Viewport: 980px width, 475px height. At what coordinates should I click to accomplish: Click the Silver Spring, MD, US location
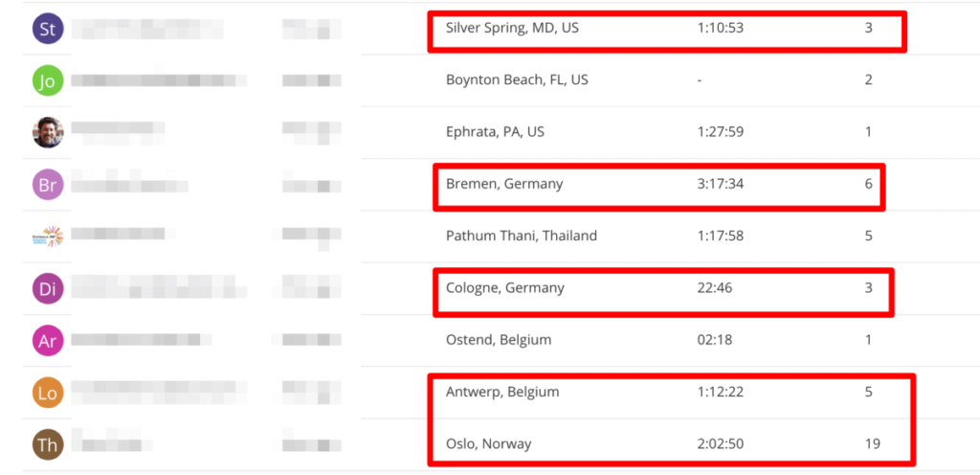(512, 28)
